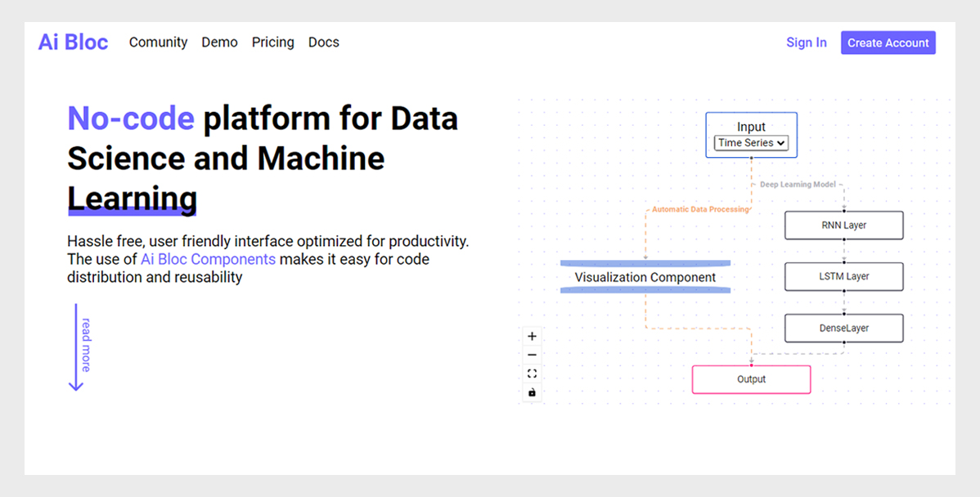Image resolution: width=980 pixels, height=497 pixels.
Task: Click the read more down arrow
Action: [x=76, y=347]
